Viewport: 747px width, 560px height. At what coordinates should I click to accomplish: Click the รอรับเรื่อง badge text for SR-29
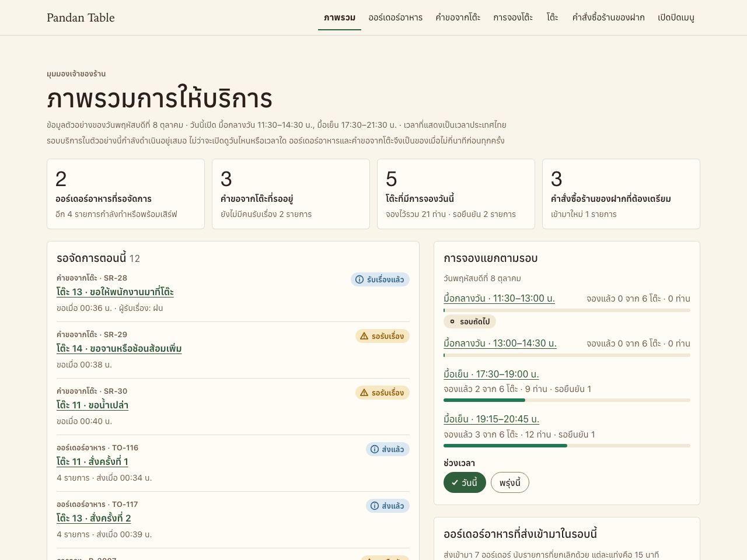tap(388, 337)
